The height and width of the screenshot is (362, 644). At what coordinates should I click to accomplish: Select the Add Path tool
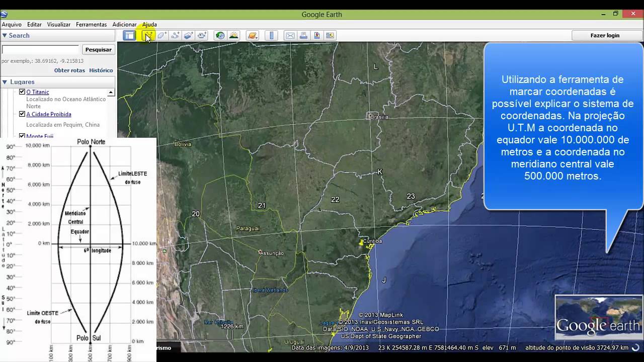[175, 35]
